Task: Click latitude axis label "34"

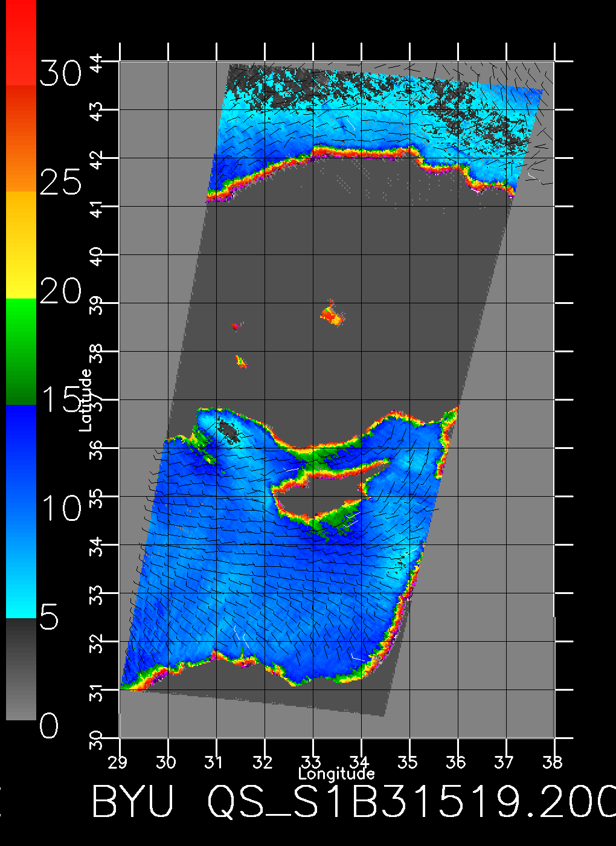Action: pos(97,546)
